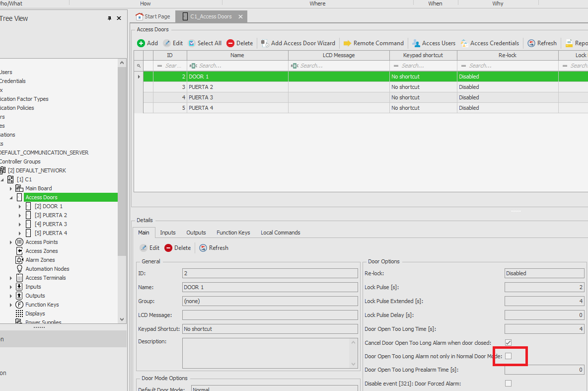Open the Outputs details tab
This screenshot has width=588, height=391.
[196, 233]
